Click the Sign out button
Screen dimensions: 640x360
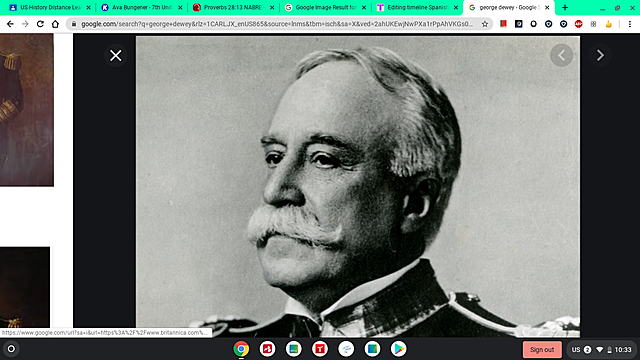click(x=542, y=349)
